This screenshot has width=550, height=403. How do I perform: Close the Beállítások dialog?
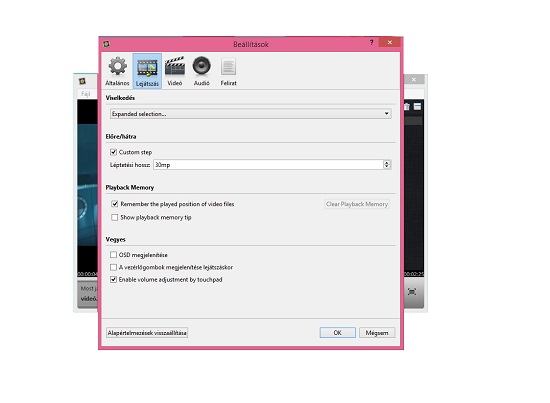[x=390, y=42]
